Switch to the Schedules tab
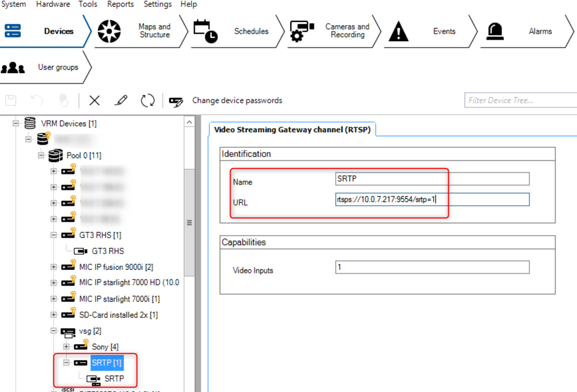 [x=251, y=31]
